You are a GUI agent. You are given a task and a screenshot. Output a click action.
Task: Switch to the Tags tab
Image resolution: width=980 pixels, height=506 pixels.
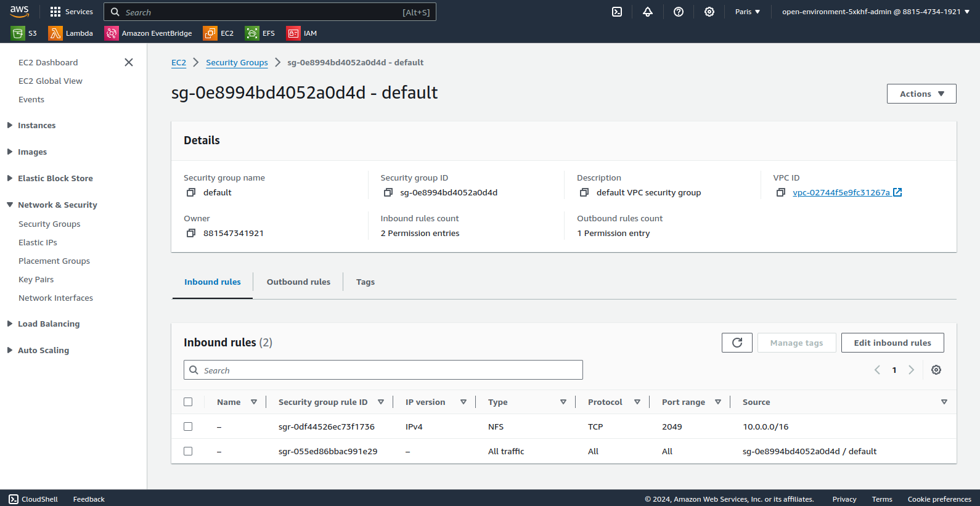point(365,282)
